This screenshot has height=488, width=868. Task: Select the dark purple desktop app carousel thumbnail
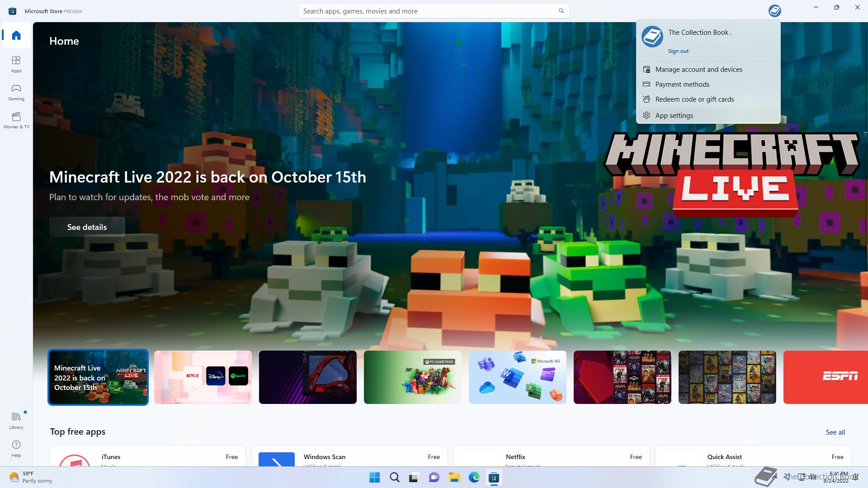pyautogui.click(x=308, y=377)
